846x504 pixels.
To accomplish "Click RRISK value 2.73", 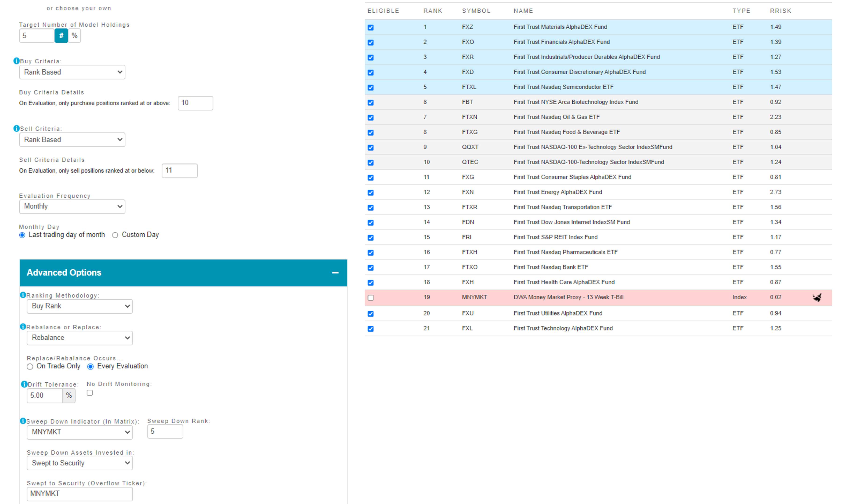I will click(776, 192).
